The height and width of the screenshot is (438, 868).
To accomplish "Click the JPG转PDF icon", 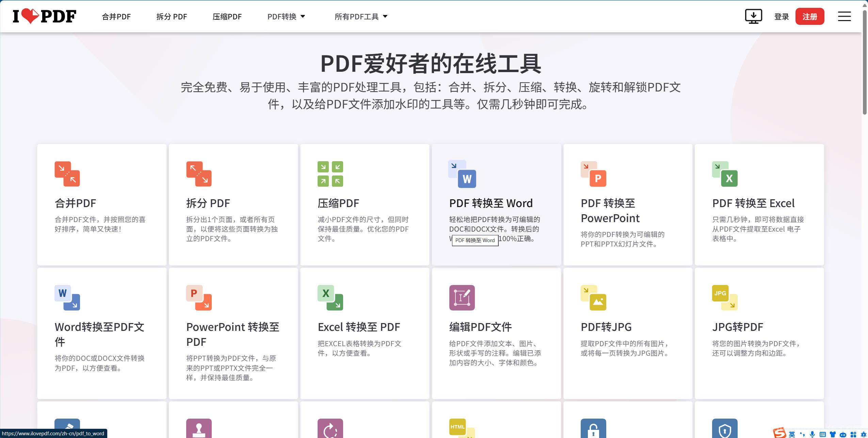I will [725, 298].
